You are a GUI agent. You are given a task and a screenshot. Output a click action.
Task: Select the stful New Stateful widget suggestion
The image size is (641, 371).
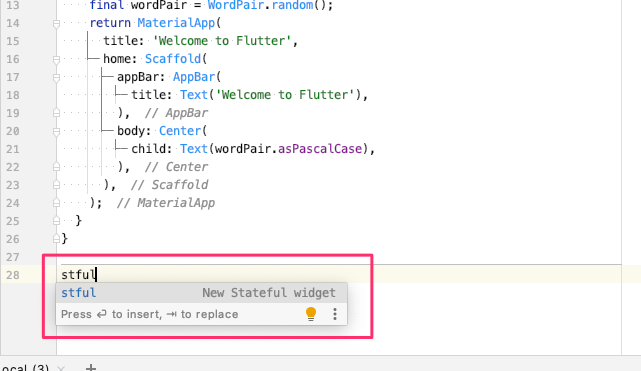click(201, 293)
